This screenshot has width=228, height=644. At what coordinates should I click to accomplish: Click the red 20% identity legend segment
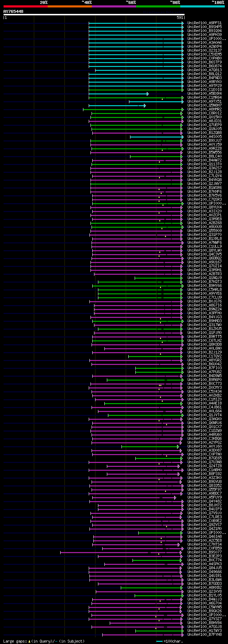click(25, 6)
